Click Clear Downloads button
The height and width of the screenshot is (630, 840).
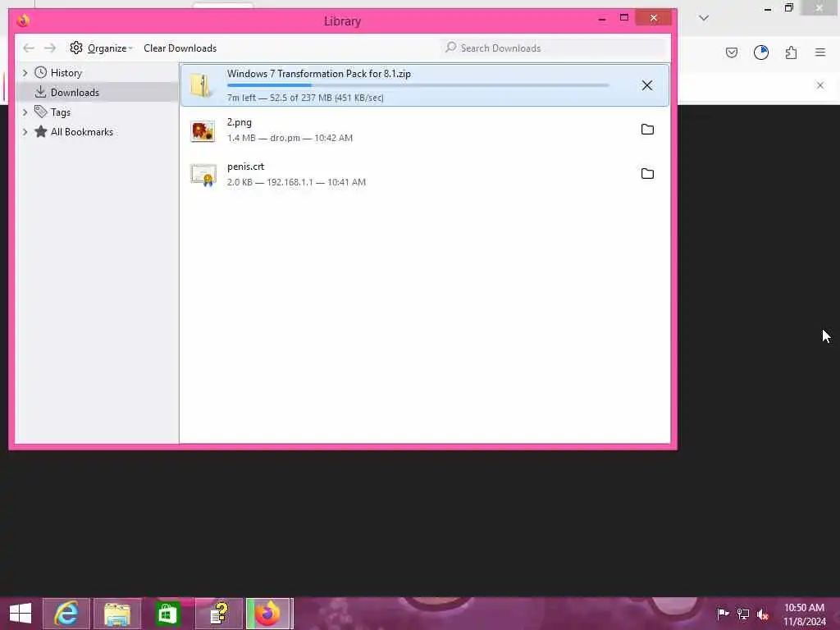point(180,48)
